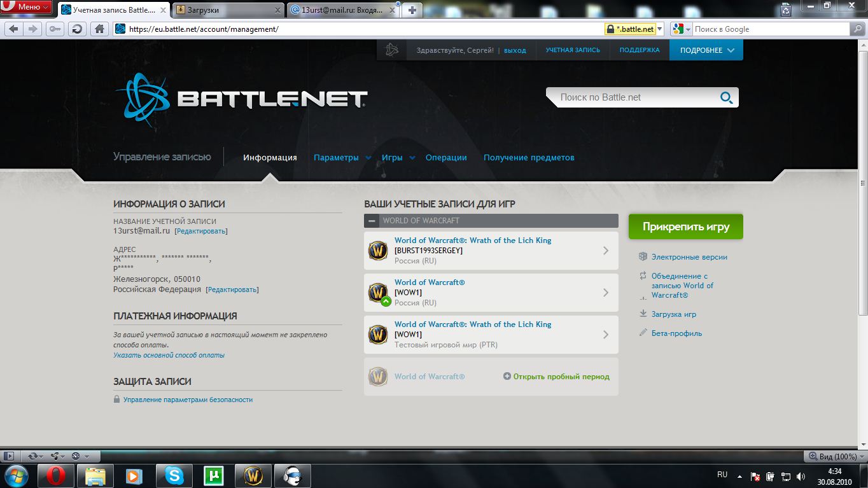The height and width of the screenshot is (488, 868).
Task: Open the УЧЕТНАЯ ЗАПИСЬ link
Action: (x=573, y=50)
